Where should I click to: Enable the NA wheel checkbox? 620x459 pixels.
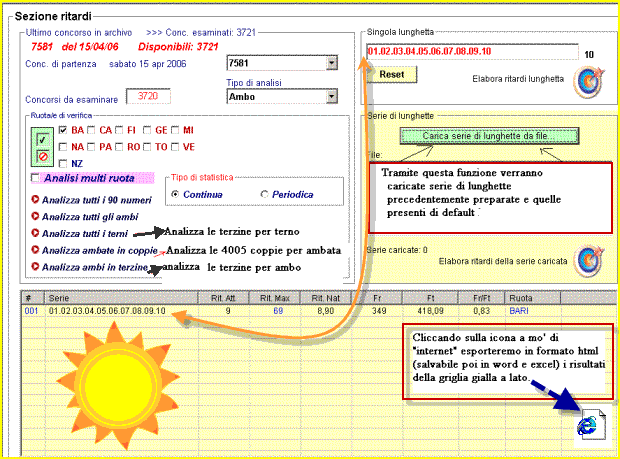(x=62, y=147)
